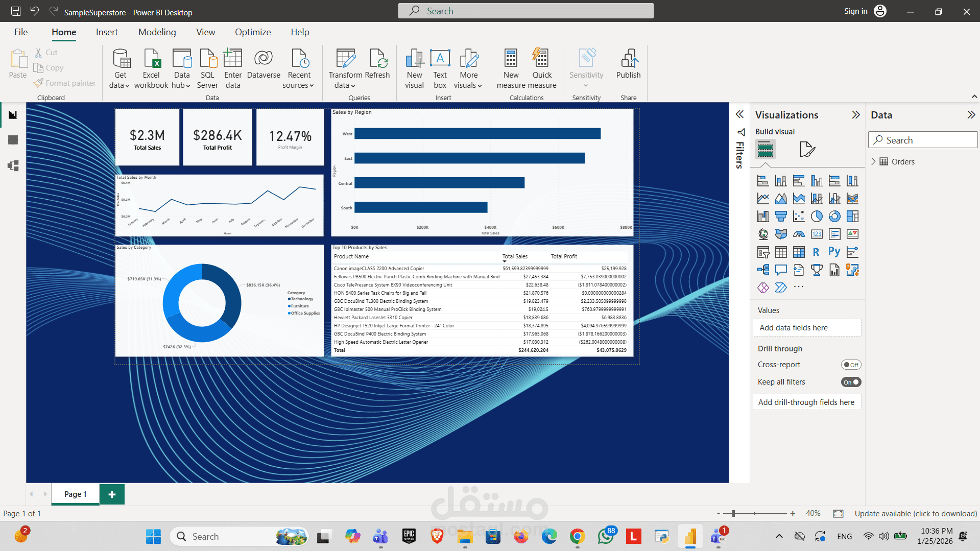Click the Publish button
This screenshot has width=980, height=551.
pyautogui.click(x=628, y=64)
